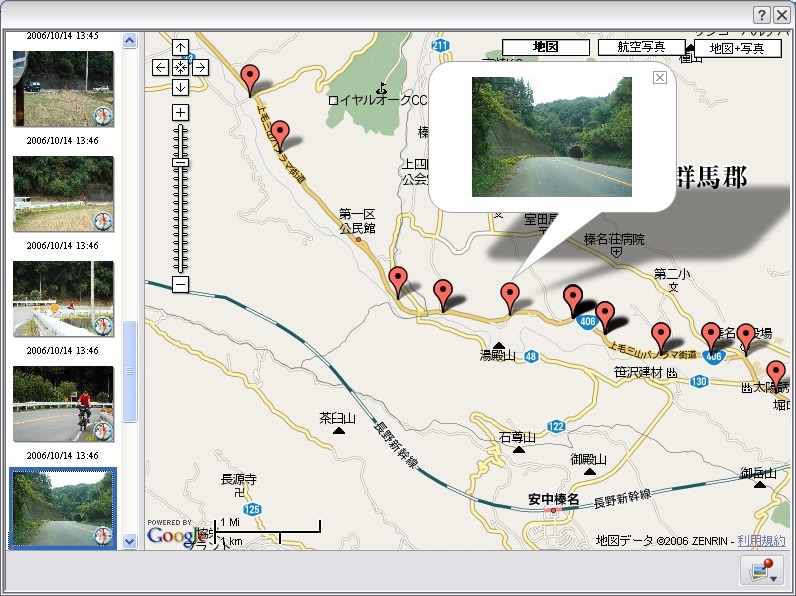Screen dimensions: 796x596
Task: Click the zoom slider handle
Action: (x=180, y=162)
